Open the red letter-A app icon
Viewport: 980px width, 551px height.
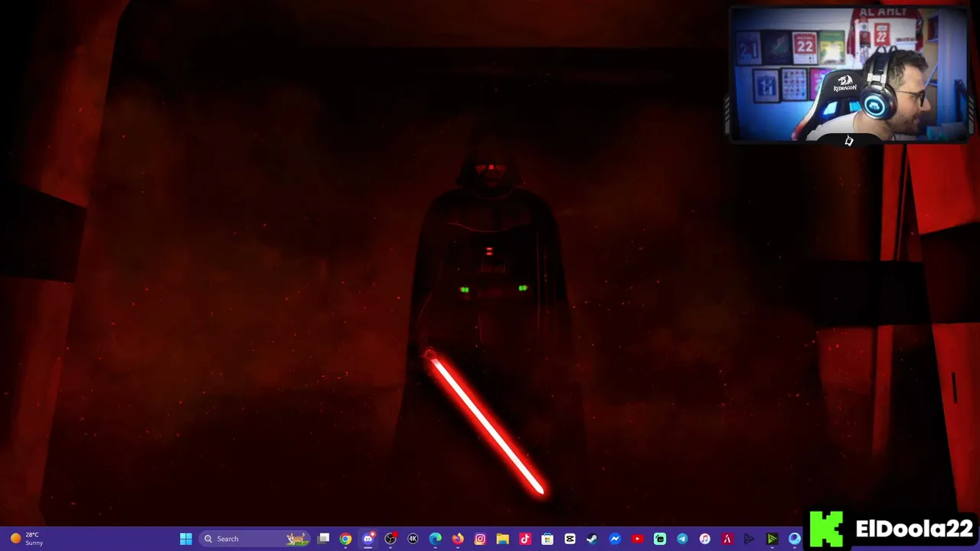pyautogui.click(x=727, y=539)
